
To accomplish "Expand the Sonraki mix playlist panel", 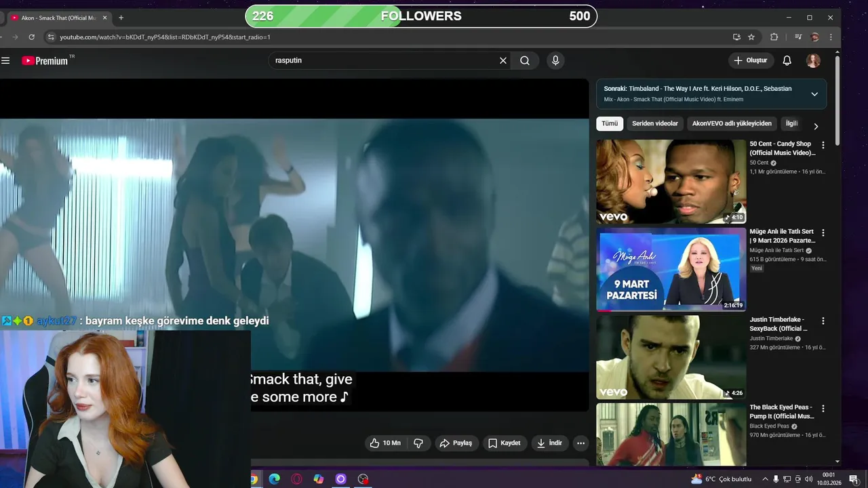I will 814,94.
